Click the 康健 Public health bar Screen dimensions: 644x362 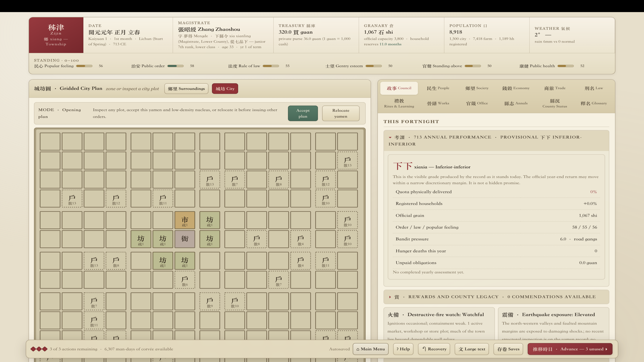(x=566, y=66)
